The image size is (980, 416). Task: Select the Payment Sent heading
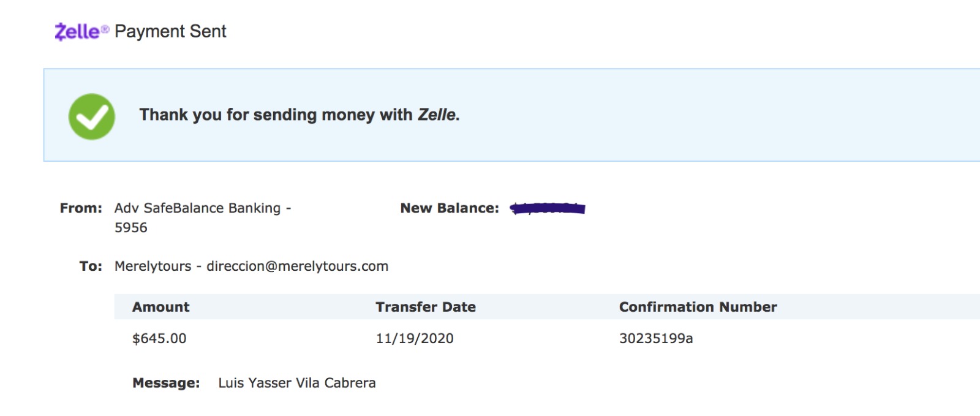[170, 31]
